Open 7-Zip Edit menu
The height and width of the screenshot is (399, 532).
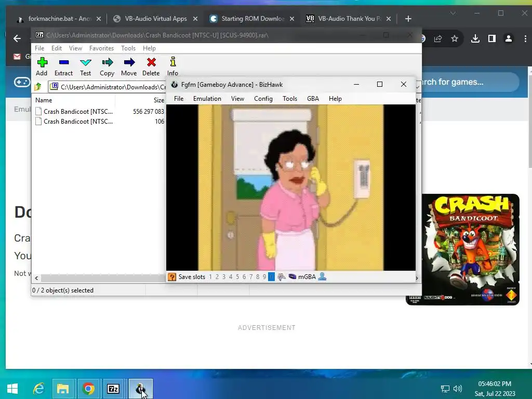click(x=57, y=48)
